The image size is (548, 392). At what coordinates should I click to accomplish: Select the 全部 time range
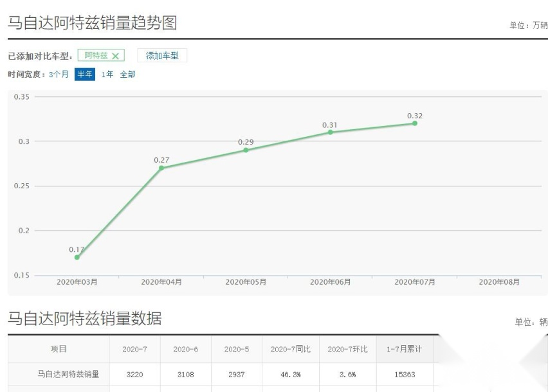pyautogui.click(x=127, y=75)
